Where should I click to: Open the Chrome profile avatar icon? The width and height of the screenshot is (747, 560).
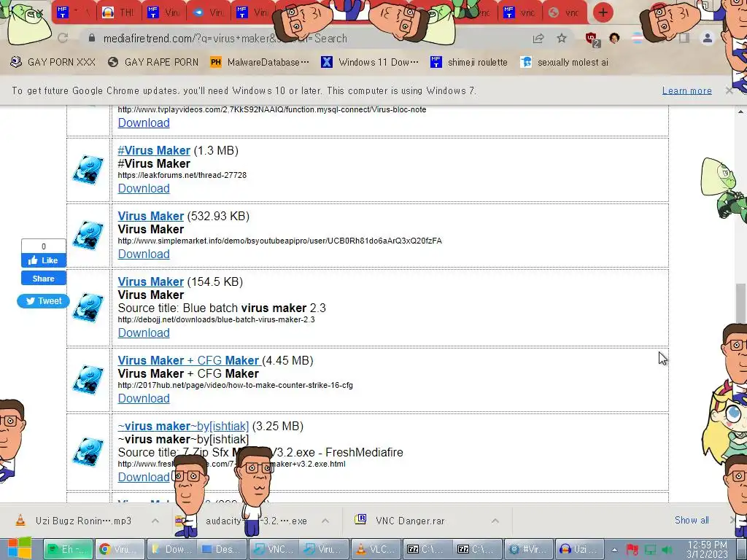[708, 38]
